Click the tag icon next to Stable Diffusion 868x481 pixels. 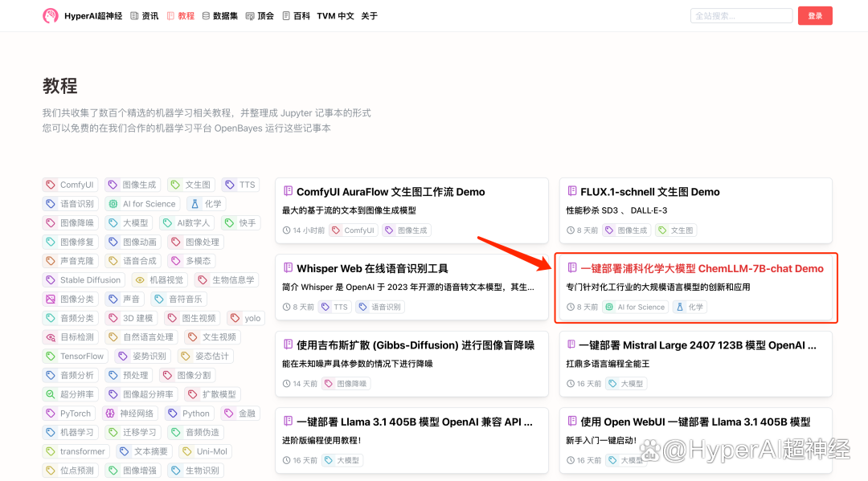click(x=51, y=279)
